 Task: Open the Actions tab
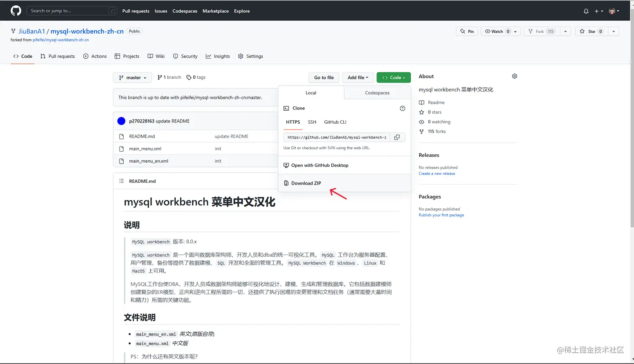[x=95, y=56]
